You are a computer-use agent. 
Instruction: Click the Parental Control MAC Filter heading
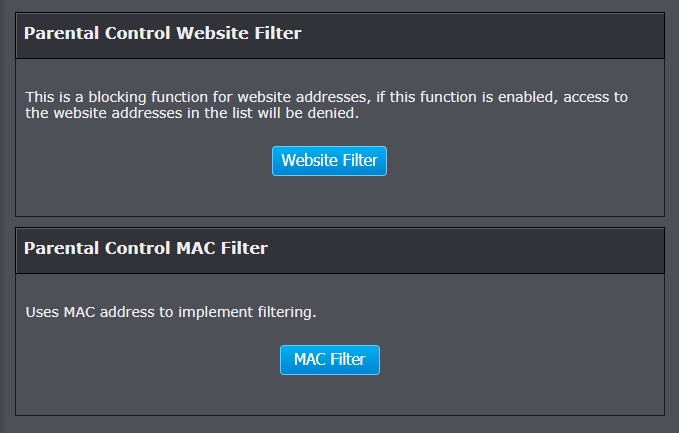point(145,247)
